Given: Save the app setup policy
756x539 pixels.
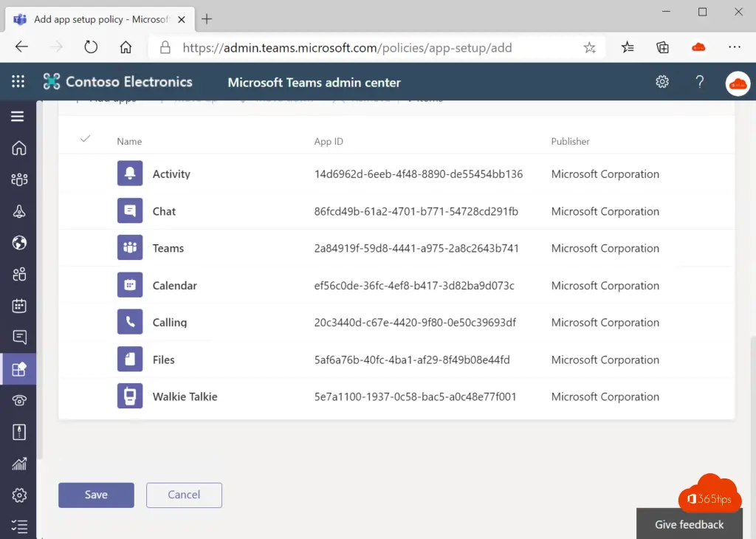Looking at the screenshot, I should (x=96, y=495).
